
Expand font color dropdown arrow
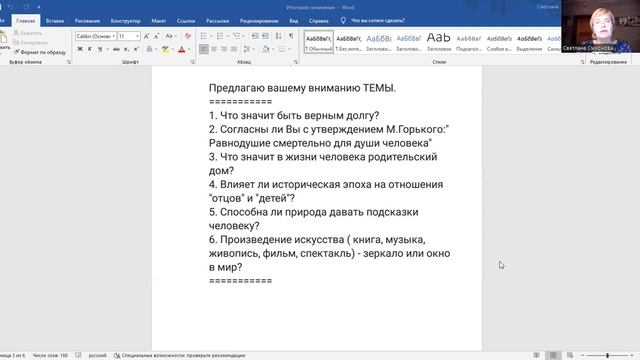(189, 49)
